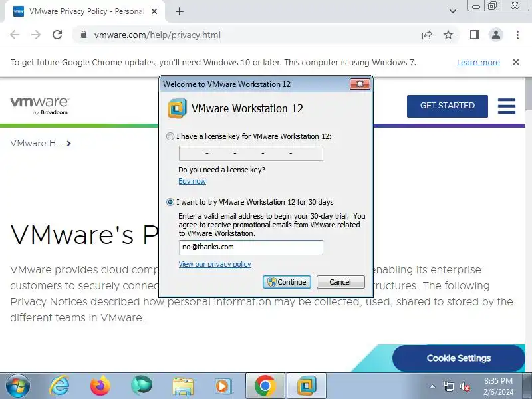Open the taskbar clock and date
The width and height of the screenshot is (532, 399).
498,386
